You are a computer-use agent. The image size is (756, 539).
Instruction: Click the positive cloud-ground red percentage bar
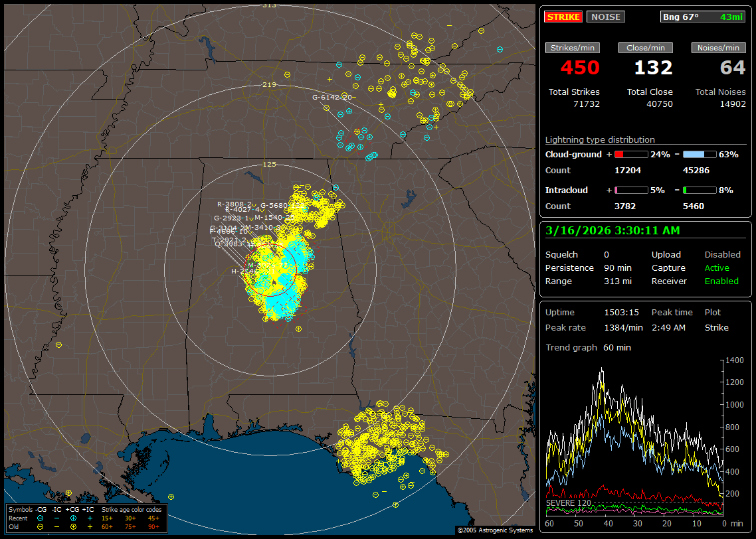pos(630,154)
